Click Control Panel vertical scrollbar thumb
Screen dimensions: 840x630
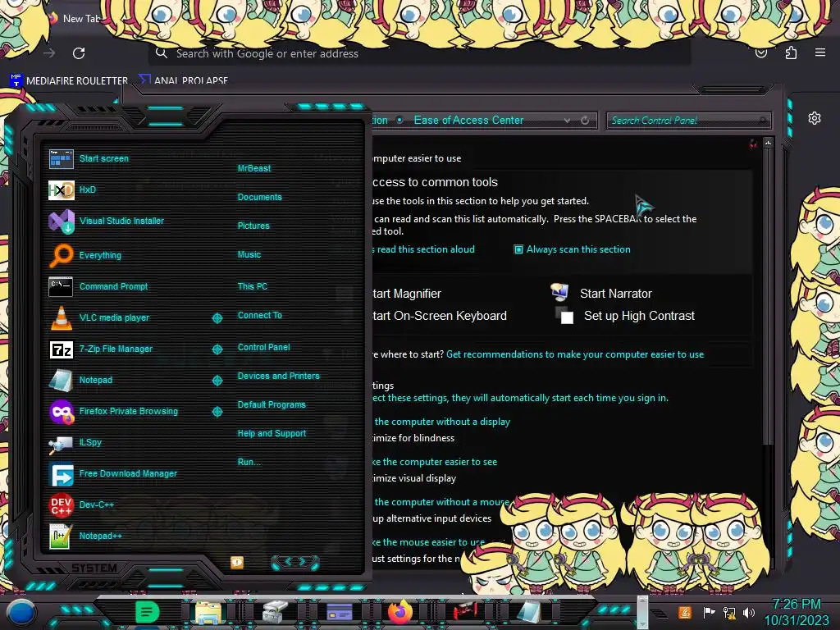pyautogui.click(x=768, y=296)
